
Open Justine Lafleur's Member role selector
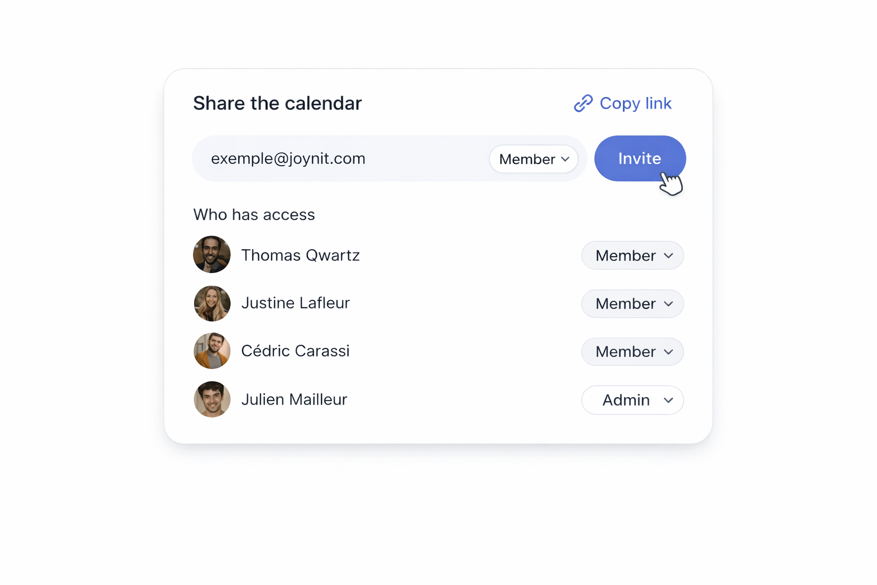[632, 303]
